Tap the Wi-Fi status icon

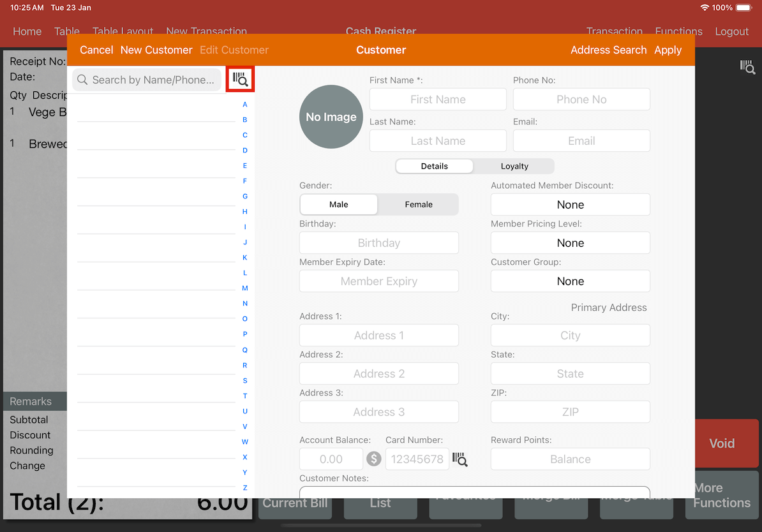704,8
